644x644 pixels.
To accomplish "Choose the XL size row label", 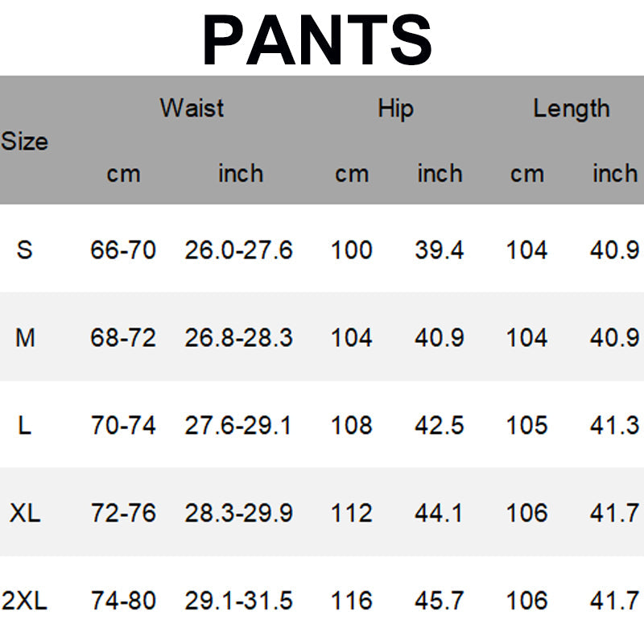I will click(25, 513).
